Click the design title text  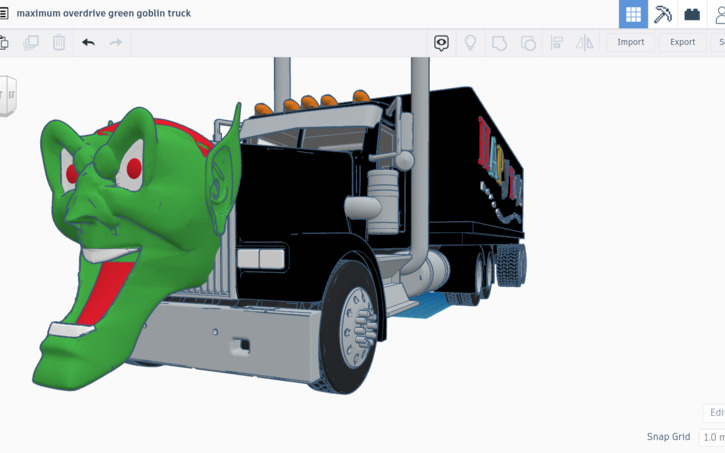[104, 13]
